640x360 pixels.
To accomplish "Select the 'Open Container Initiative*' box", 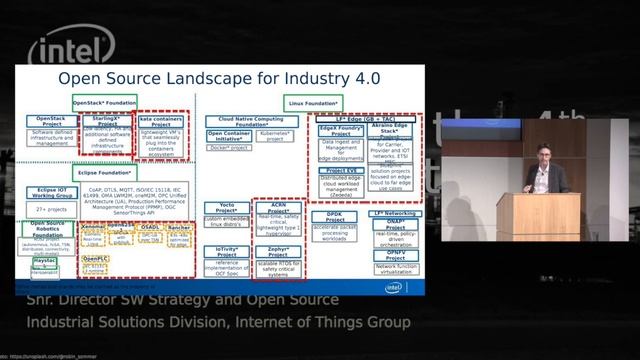I will (229, 136).
